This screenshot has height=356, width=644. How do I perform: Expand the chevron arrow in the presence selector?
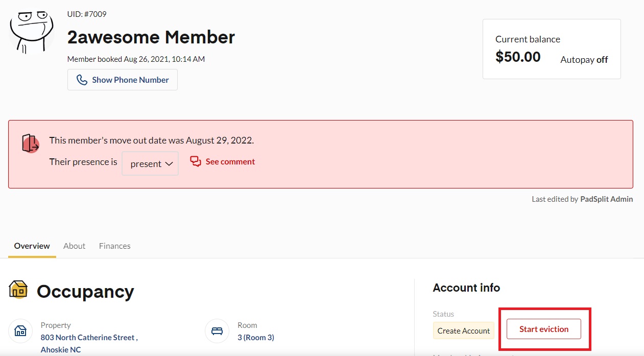pyautogui.click(x=170, y=164)
